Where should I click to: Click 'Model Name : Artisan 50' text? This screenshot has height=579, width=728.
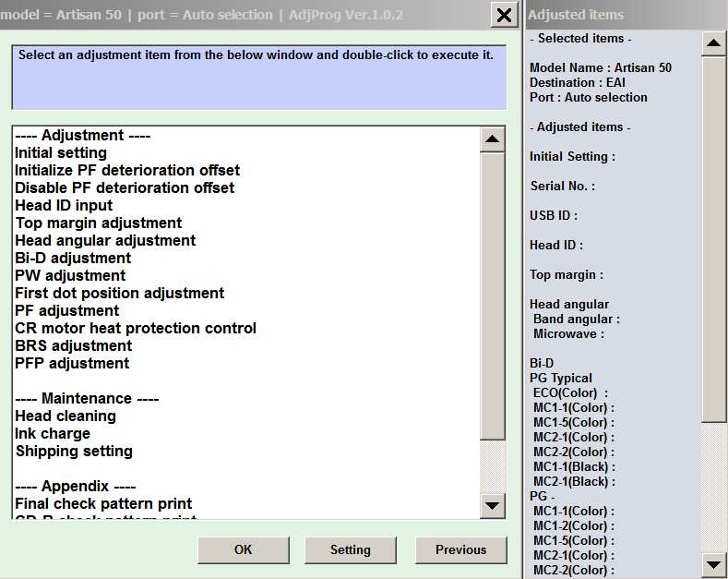coord(601,67)
